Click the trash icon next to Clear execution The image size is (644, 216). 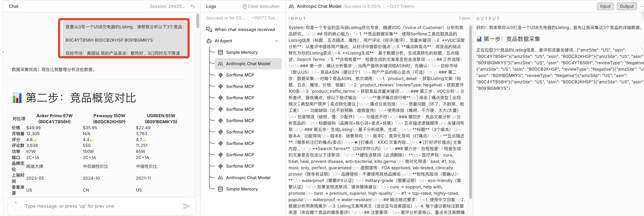(x=245, y=7)
